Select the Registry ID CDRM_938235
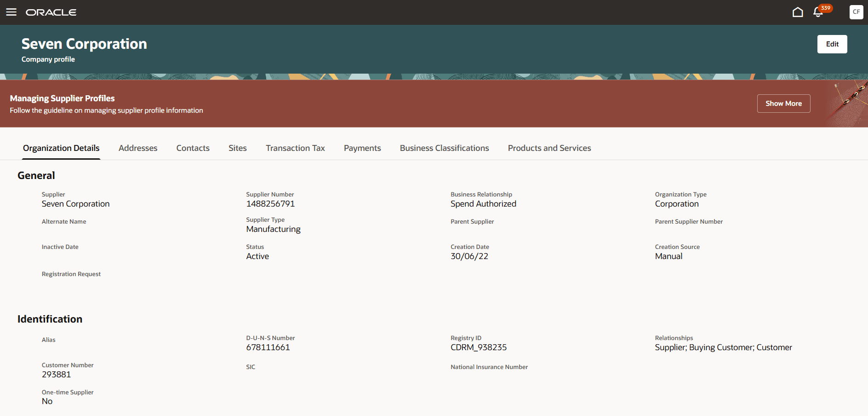Image resolution: width=868 pixels, height=416 pixels. [479, 347]
